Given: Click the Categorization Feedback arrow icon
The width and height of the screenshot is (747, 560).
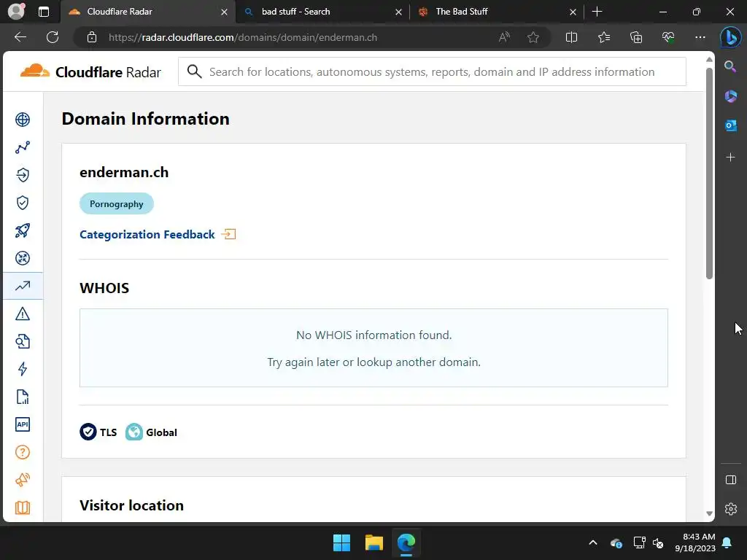Looking at the screenshot, I should (228, 234).
